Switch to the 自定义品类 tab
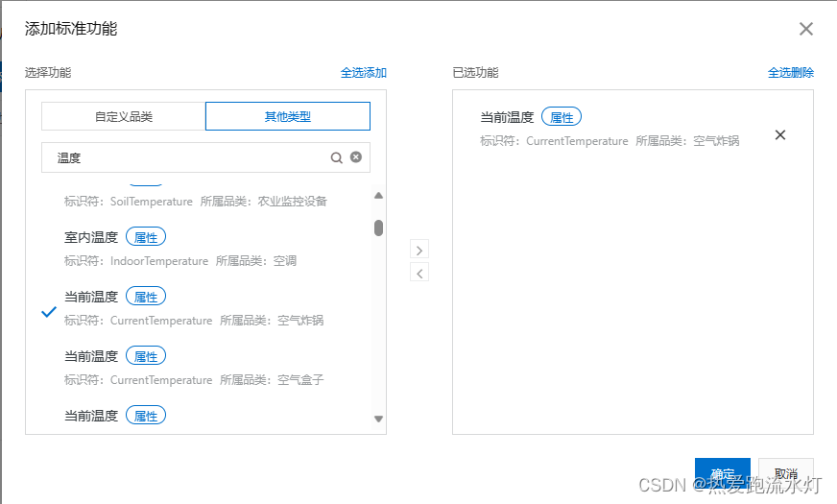The width and height of the screenshot is (837, 504). pyautogui.click(x=123, y=116)
